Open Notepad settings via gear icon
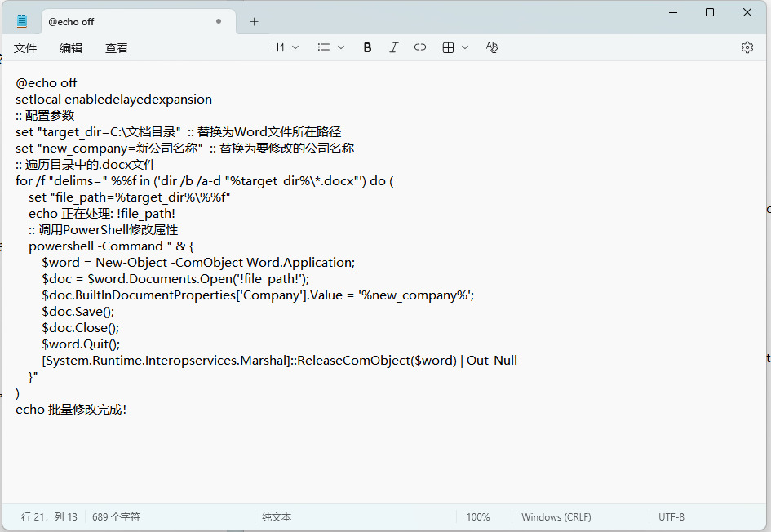Image resolution: width=771 pixels, height=532 pixels. pyautogui.click(x=747, y=47)
